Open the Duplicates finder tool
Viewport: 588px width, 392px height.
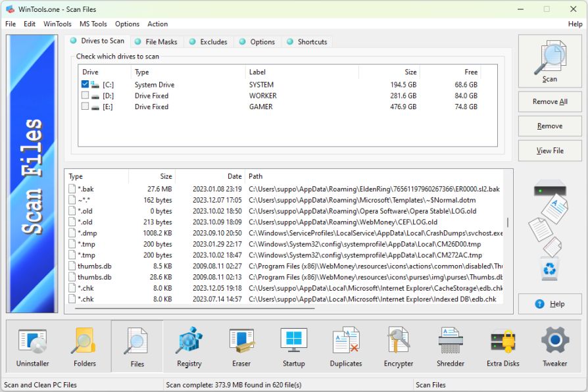click(x=346, y=346)
